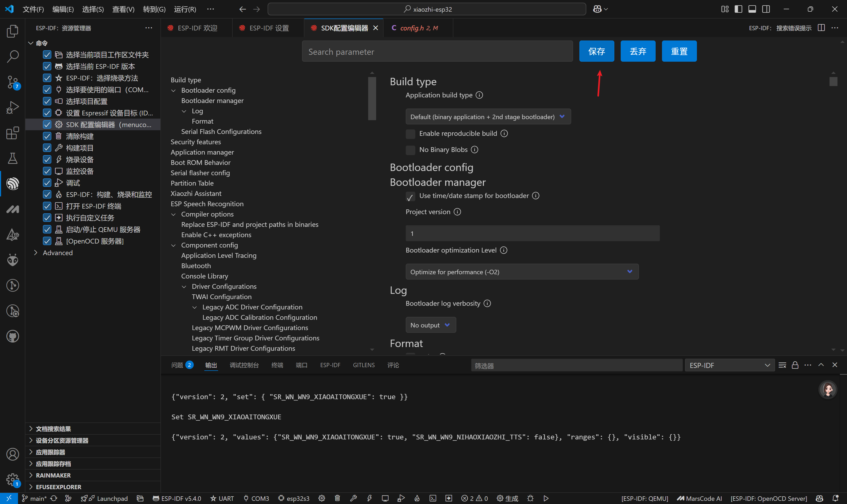Click the build wrench icon in status bar

tap(353, 498)
